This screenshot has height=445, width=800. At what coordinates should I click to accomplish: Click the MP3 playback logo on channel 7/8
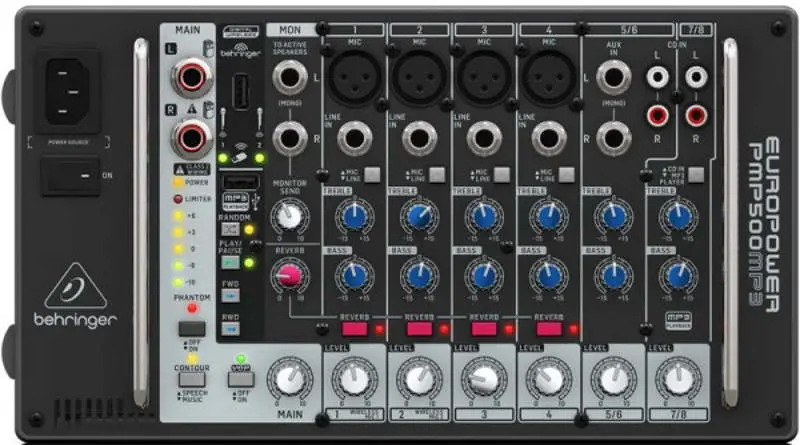(679, 320)
